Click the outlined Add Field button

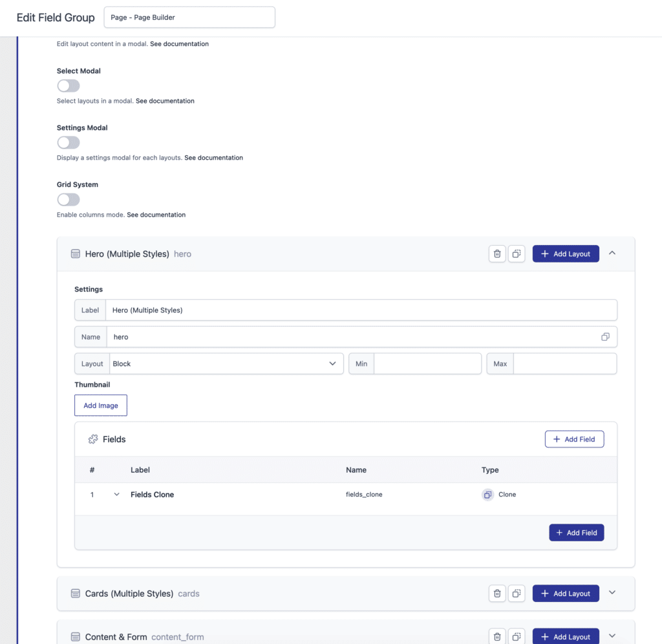pos(574,439)
